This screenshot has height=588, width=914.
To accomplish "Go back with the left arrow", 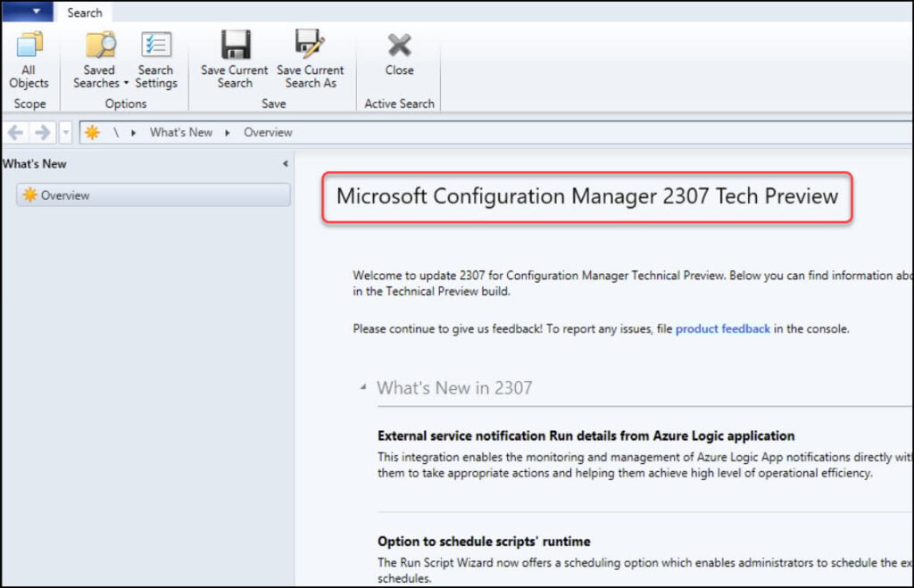I will tap(16, 133).
